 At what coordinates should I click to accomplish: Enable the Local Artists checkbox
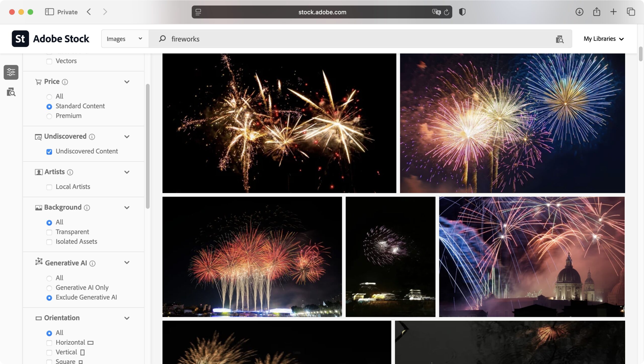coord(49,187)
